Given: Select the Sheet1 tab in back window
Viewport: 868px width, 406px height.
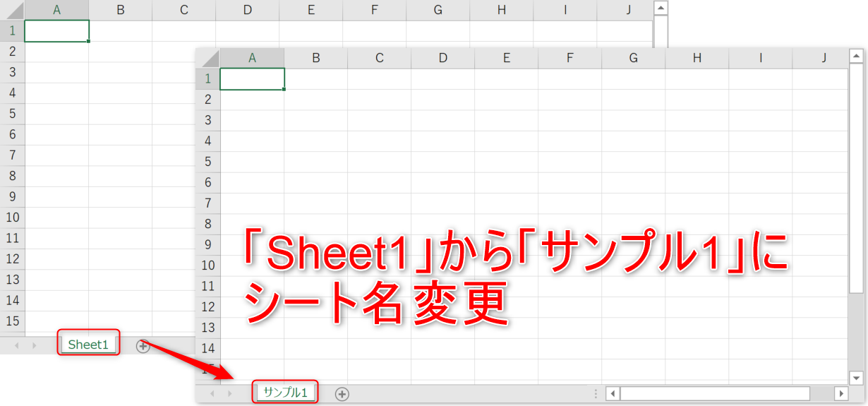Looking at the screenshot, I should [x=88, y=345].
